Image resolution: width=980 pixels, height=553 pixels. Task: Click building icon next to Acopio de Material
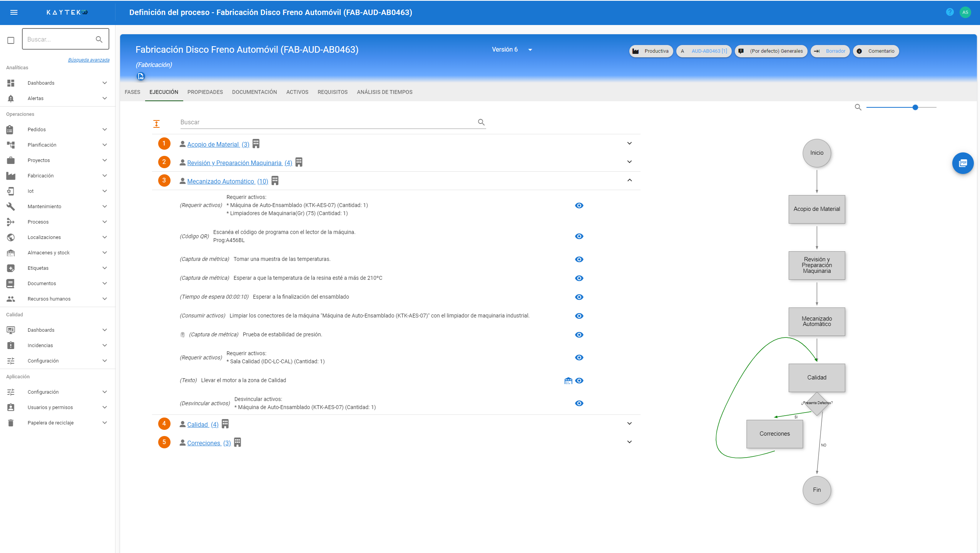pos(256,144)
